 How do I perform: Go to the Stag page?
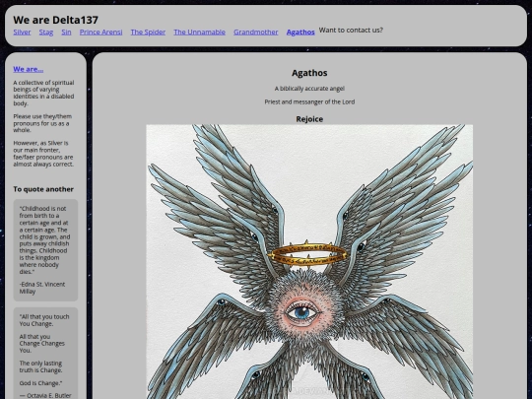[x=45, y=32]
